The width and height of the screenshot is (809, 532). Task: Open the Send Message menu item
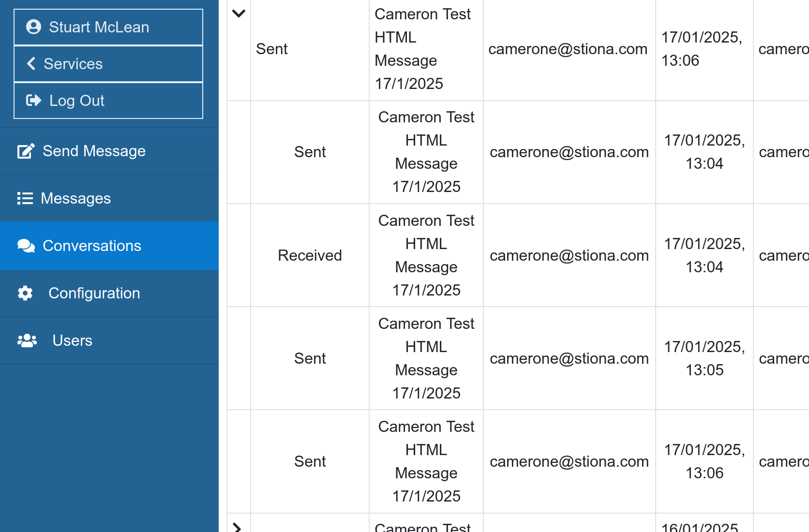(109, 151)
